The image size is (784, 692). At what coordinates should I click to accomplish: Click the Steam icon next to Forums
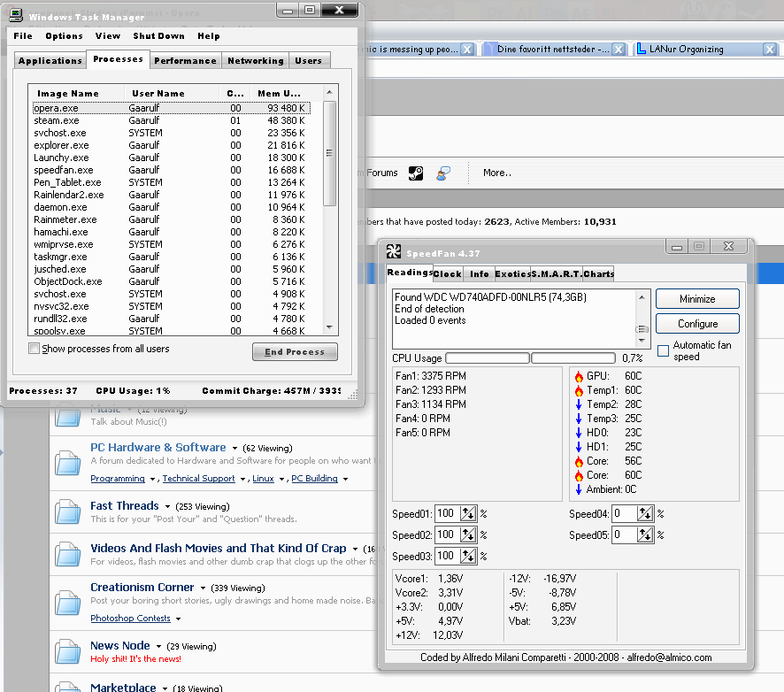coord(416,173)
